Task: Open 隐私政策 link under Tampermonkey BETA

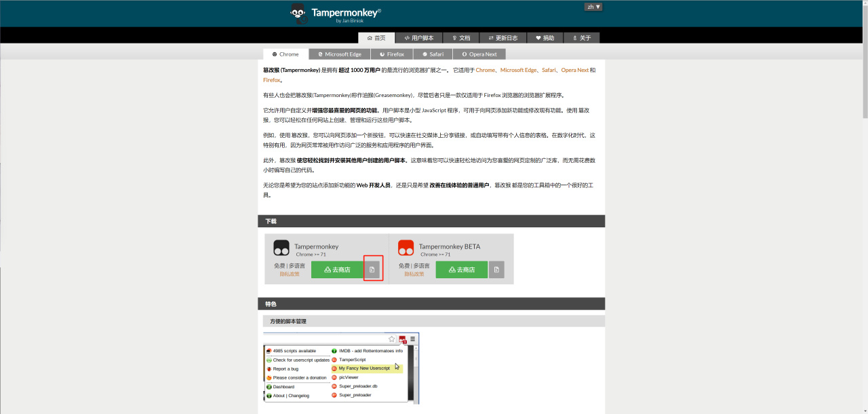Action: (414, 274)
